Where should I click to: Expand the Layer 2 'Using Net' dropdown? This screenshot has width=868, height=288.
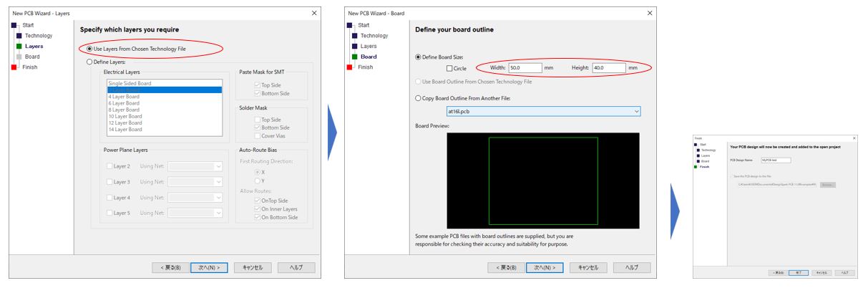pyautogui.click(x=195, y=166)
